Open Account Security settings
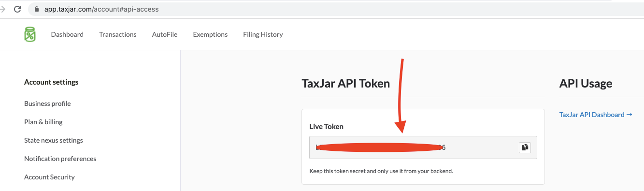 click(49, 177)
